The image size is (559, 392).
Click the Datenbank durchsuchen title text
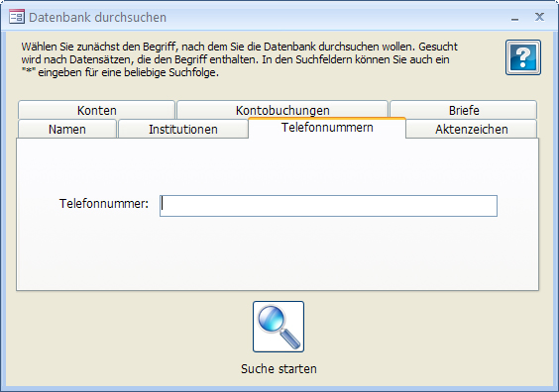tap(97, 17)
